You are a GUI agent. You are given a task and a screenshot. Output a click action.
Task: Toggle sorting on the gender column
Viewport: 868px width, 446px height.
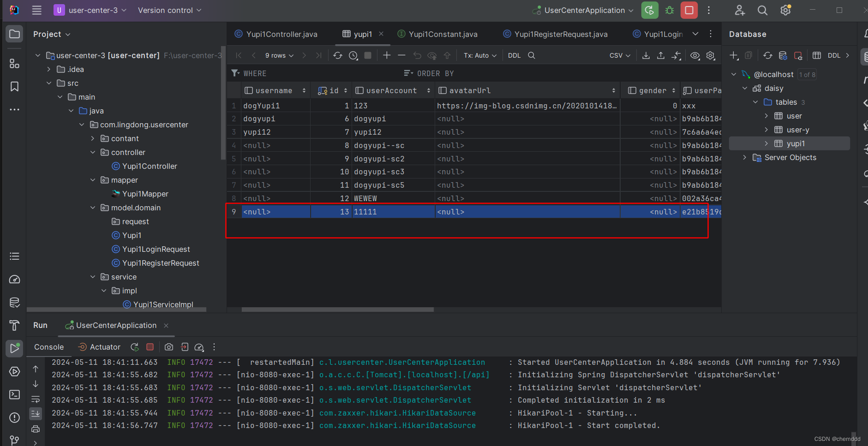[673, 91]
